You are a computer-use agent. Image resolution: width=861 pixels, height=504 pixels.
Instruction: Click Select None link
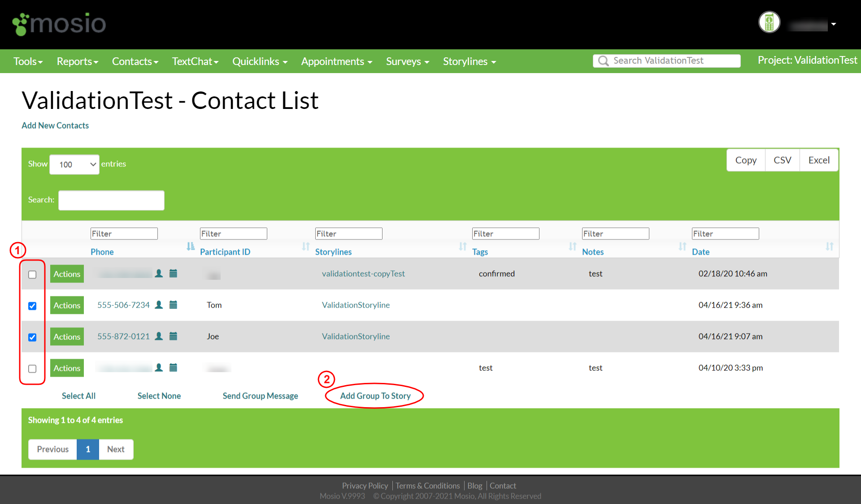[159, 396]
